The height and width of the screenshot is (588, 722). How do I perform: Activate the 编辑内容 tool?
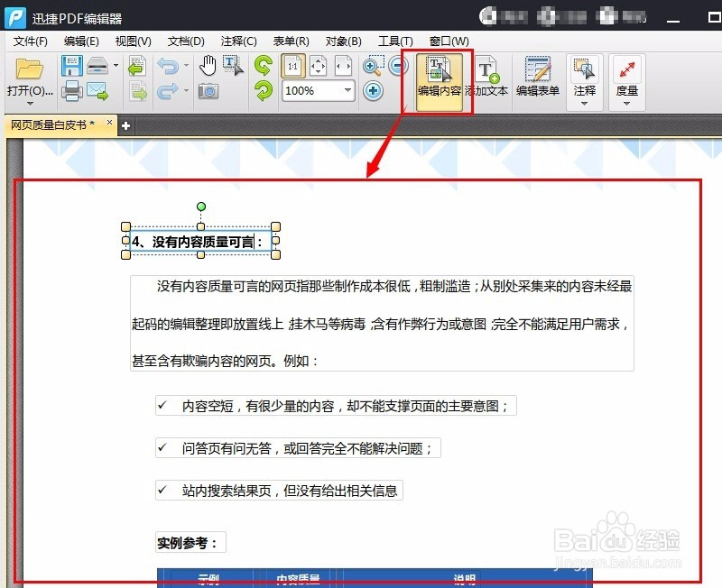click(440, 81)
